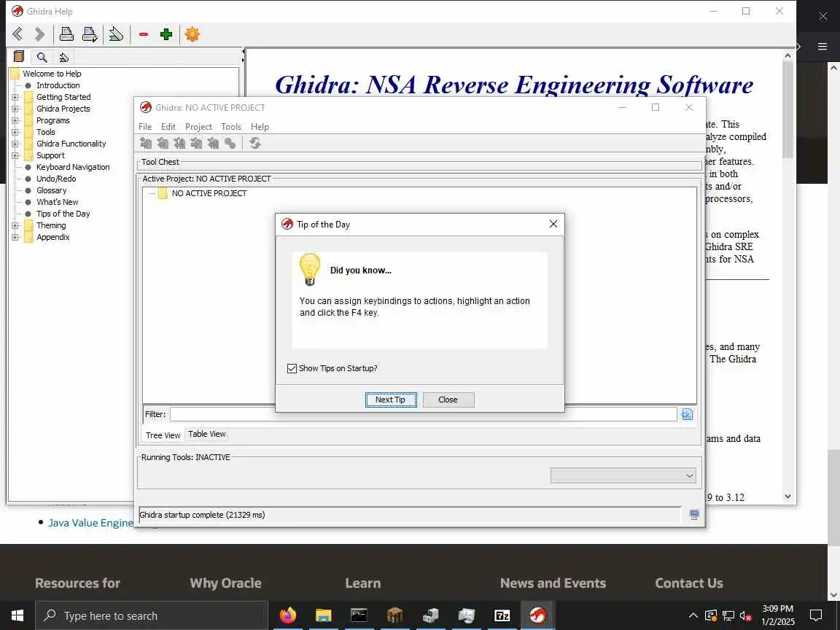Uncheck Show Tips on Startup checkbox

click(x=292, y=368)
